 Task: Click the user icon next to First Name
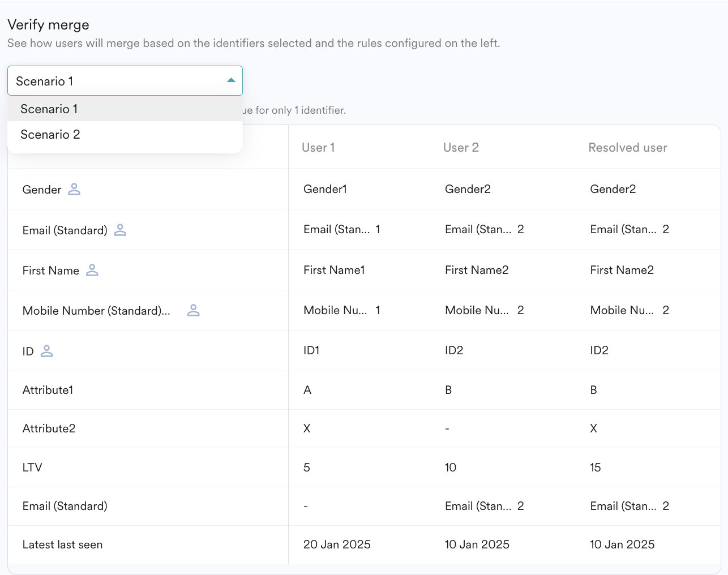coord(92,271)
